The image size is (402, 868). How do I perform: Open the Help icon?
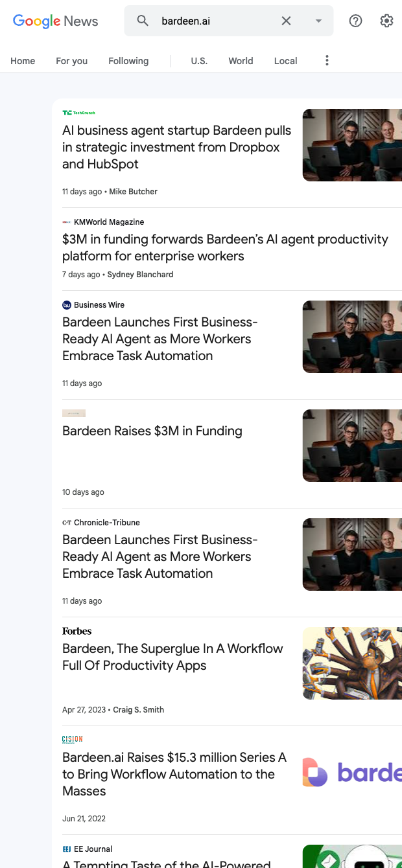tap(355, 21)
